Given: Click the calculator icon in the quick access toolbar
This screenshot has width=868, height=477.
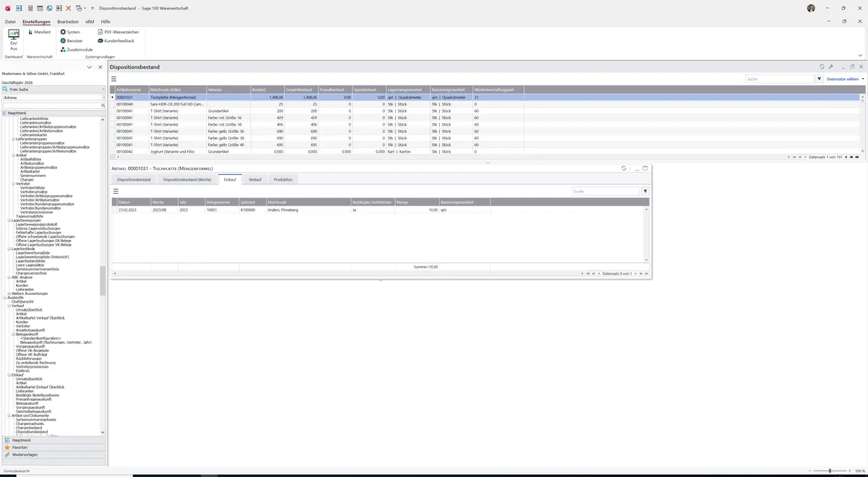Looking at the screenshot, I should 30,8.
